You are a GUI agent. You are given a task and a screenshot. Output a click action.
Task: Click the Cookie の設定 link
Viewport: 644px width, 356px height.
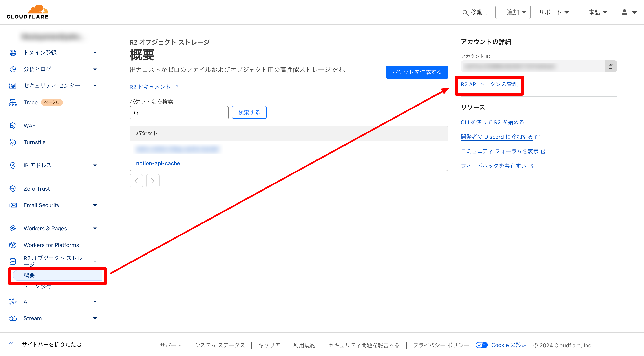click(509, 345)
